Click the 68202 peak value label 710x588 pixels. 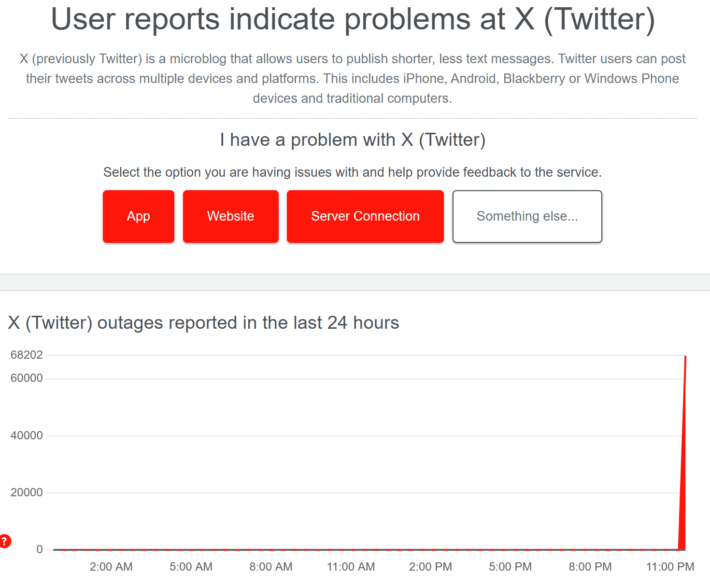[x=27, y=355]
